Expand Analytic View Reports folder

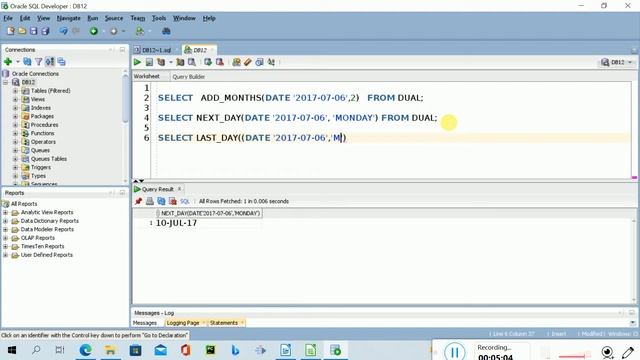coord(6,212)
